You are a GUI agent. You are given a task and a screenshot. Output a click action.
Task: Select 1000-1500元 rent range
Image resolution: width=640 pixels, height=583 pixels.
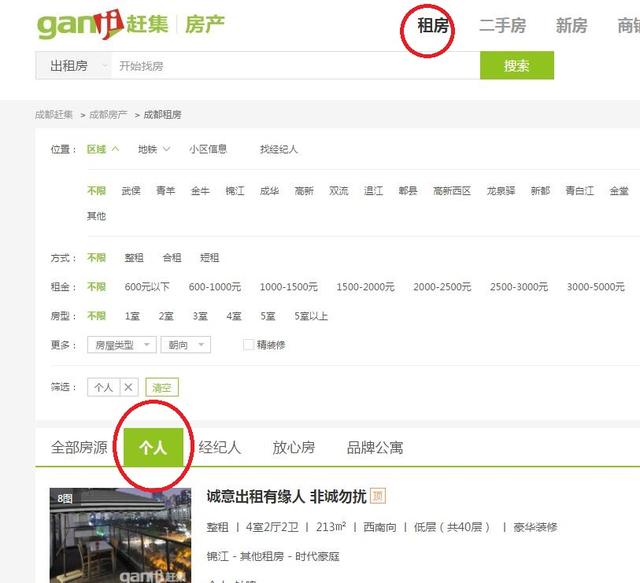[x=288, y=287]
